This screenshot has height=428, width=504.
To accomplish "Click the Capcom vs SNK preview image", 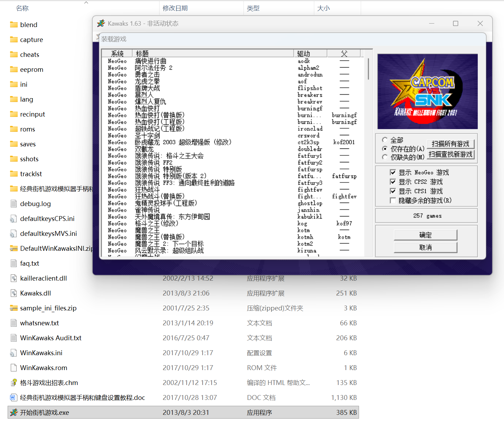I will click(427, 92).
